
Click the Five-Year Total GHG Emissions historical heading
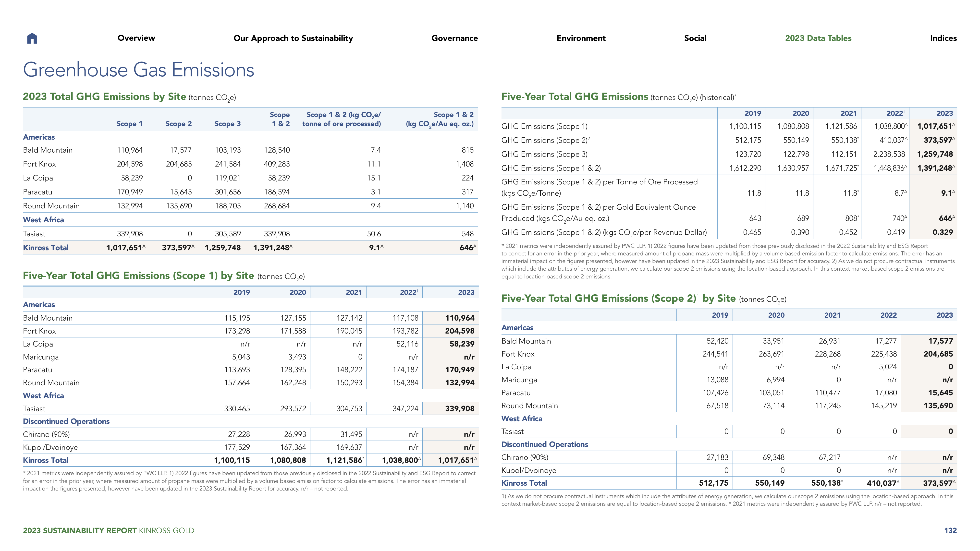pos(619,97)
